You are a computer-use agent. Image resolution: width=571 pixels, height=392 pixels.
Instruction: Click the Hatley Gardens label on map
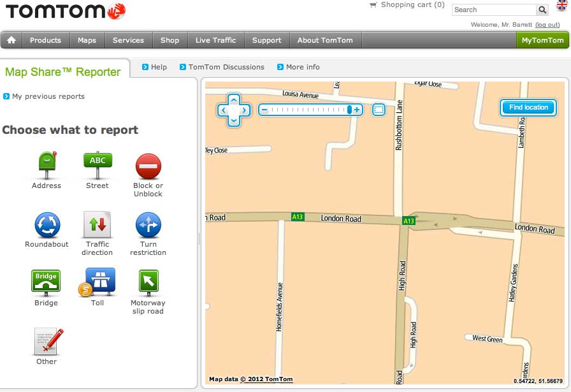point(513,283)
